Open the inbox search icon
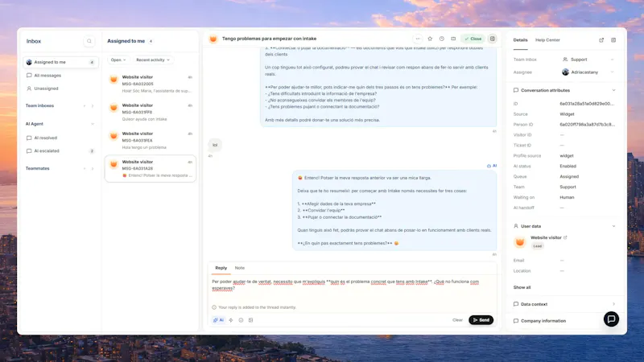This screenshot has width=644, height=362. pyautogui.click(x=89, y=41)
